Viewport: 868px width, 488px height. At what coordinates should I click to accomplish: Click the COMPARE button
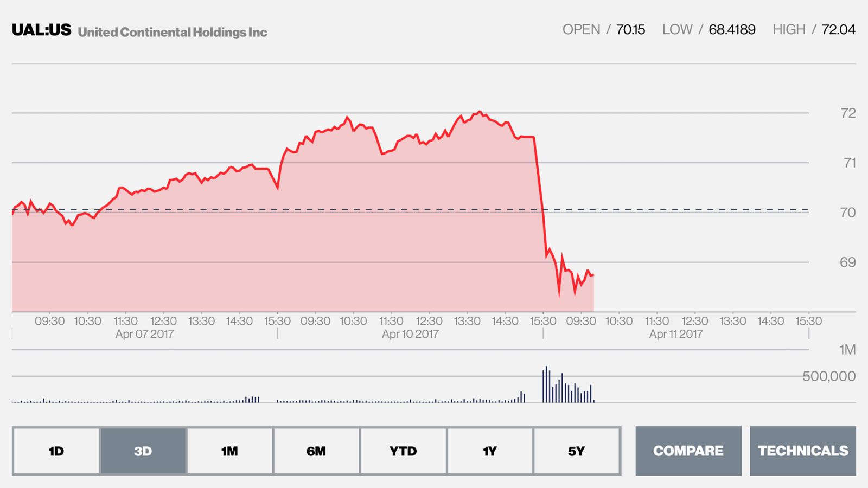click(688, 451)
